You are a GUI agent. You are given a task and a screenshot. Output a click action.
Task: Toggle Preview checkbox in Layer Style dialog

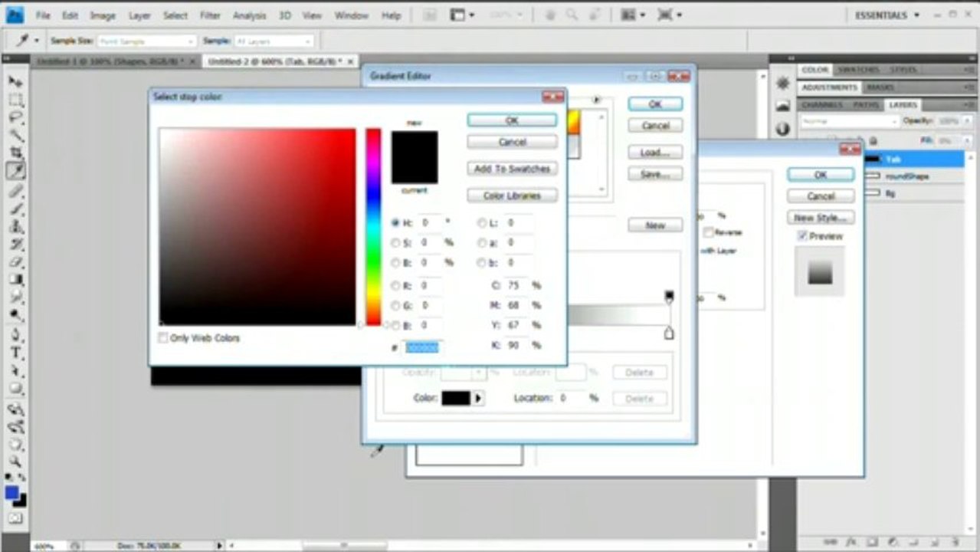(801, 236)
